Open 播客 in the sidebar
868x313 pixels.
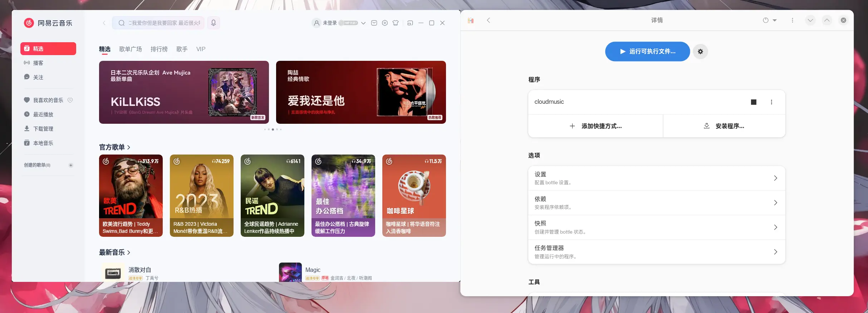pos(48,63)
